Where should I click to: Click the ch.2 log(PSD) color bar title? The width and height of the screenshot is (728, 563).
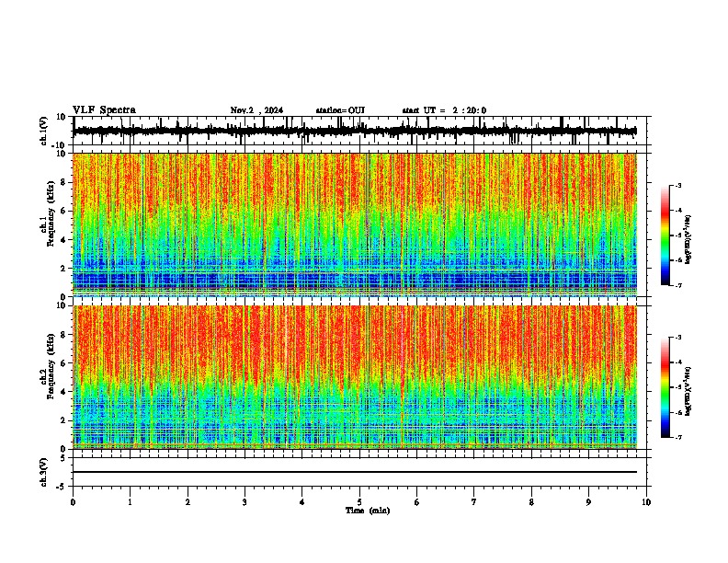pyautogui.click(x=688, y=392)
